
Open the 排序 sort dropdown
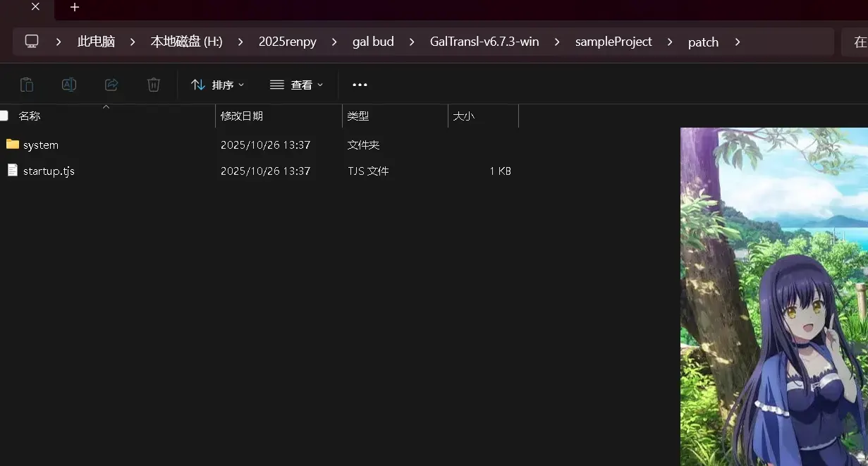pos(218,85)
